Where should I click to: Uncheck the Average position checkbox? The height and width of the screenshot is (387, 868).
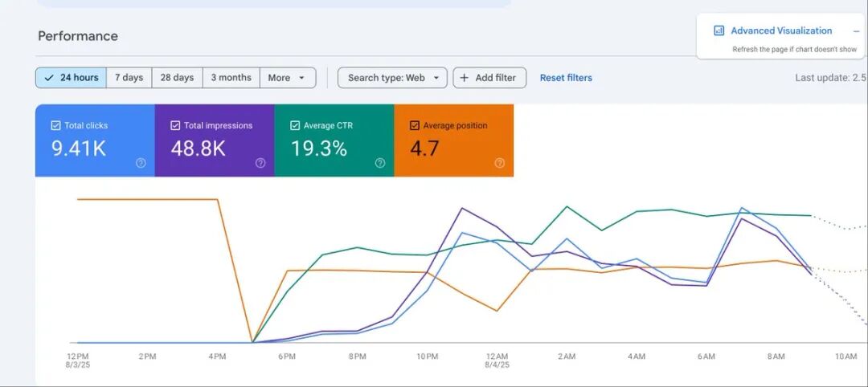(x=414, y=125)
